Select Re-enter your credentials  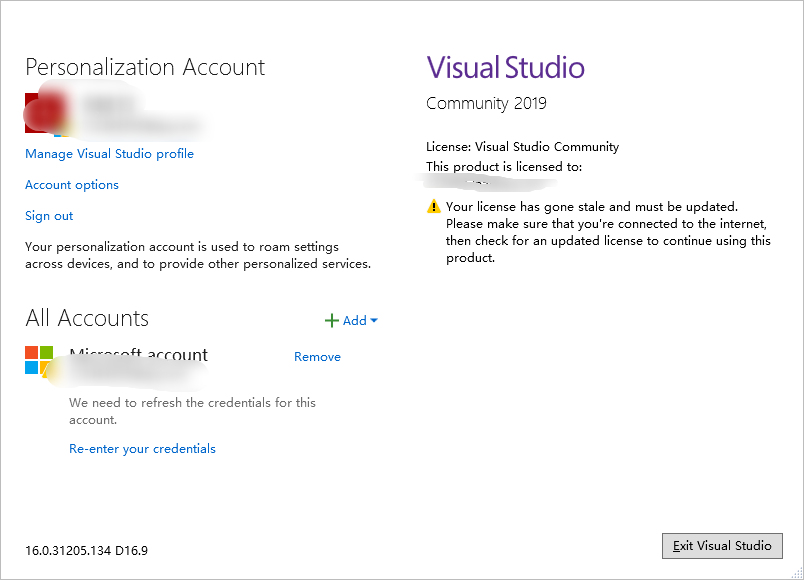pyautogui.click(x=142, y=449)
